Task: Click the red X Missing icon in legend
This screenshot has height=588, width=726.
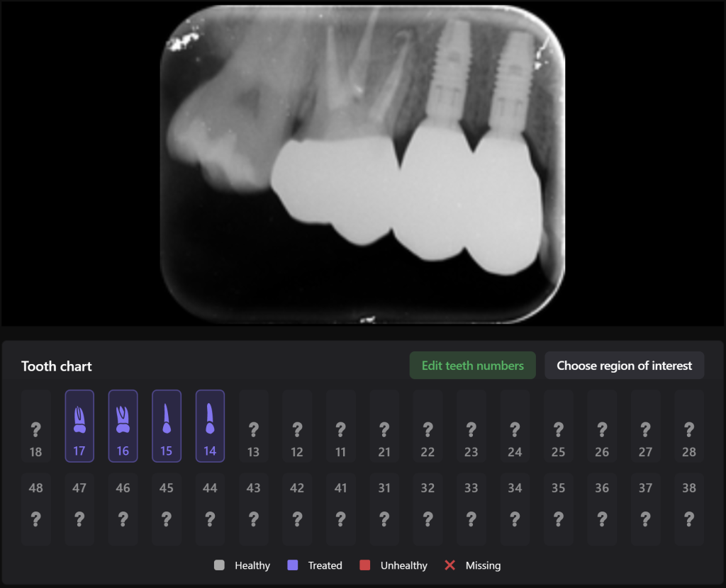Action: coord(449,565)
